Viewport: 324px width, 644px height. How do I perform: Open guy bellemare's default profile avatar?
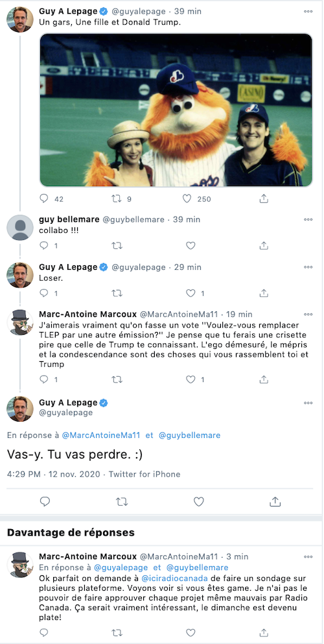coord(20,227)
